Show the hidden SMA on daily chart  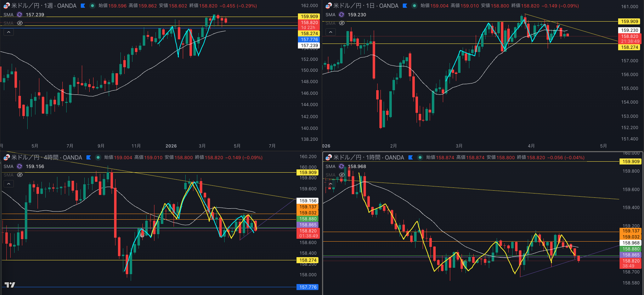(x=342, y=23)
